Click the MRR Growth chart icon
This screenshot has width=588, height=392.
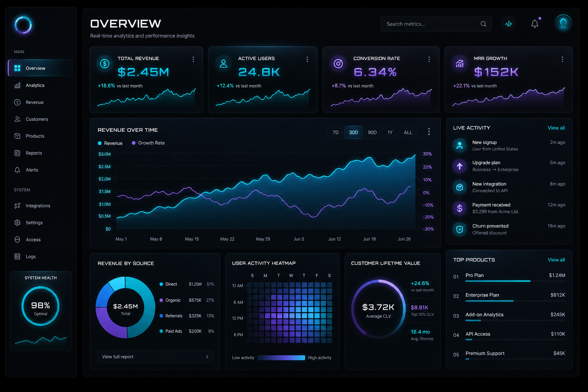click(x=459, y=64)
